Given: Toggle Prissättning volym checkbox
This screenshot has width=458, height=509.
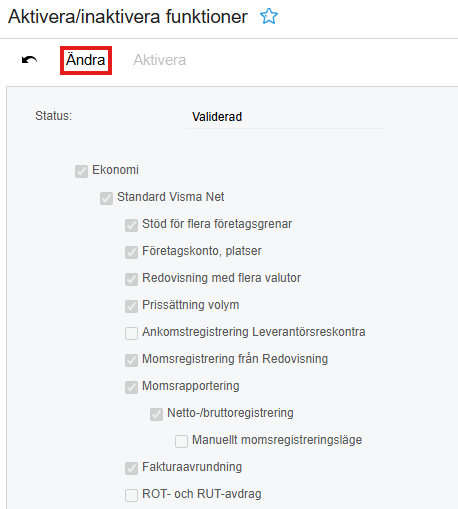Looking at the screenshot, I should (131, 306).
